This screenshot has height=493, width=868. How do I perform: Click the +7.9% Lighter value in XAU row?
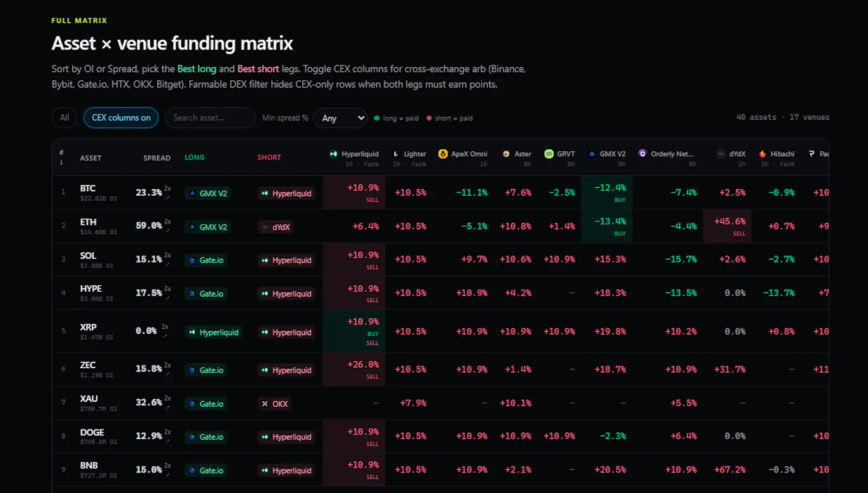[413, 403]
